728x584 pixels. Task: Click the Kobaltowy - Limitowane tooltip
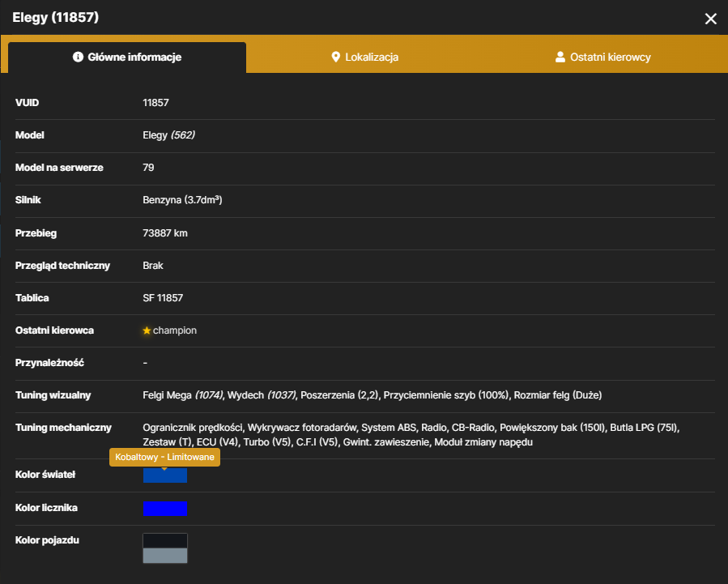pyautogui.click(x=165, y=458)
